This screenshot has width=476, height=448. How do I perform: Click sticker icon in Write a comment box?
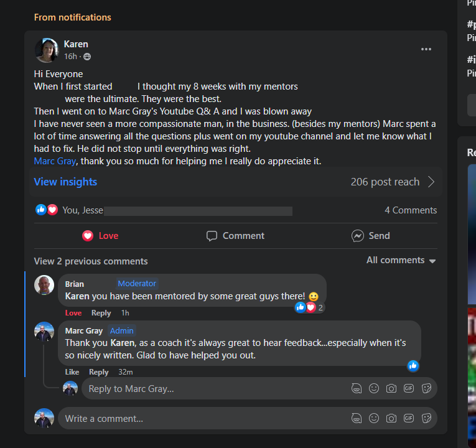click(427, 418)
